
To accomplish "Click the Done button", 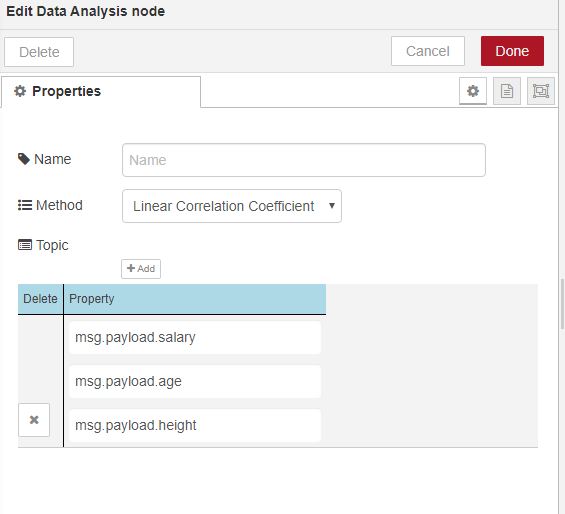I will point(512,51).
